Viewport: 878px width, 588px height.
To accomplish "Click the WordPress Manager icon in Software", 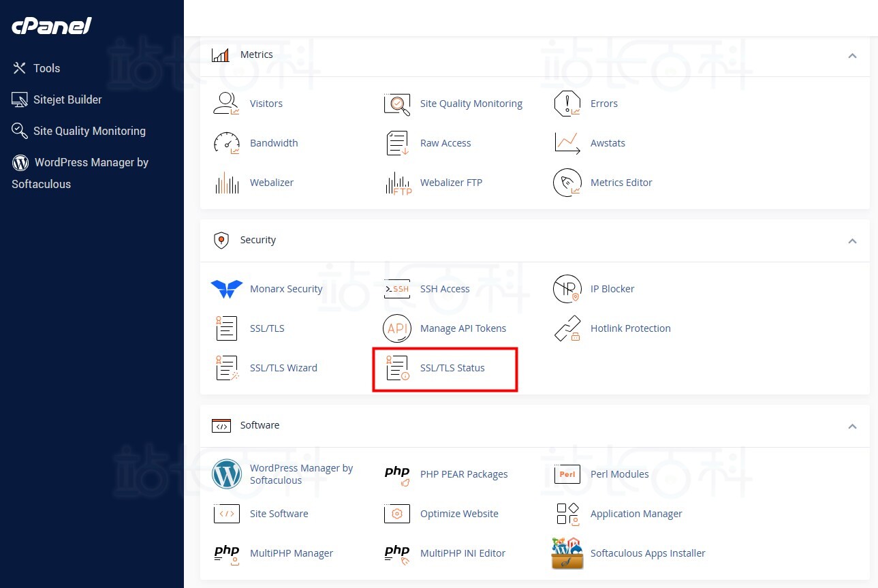I will coord(226,474).
